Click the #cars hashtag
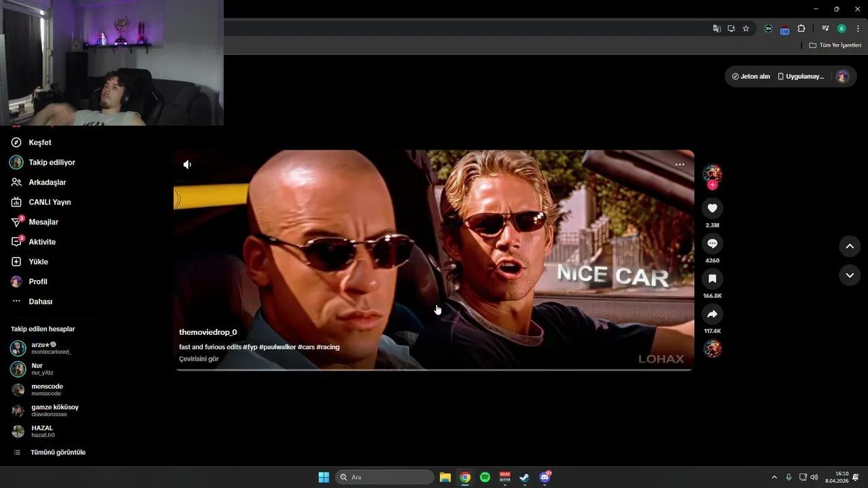Screen dimensions: 868x488 (306, 347)
